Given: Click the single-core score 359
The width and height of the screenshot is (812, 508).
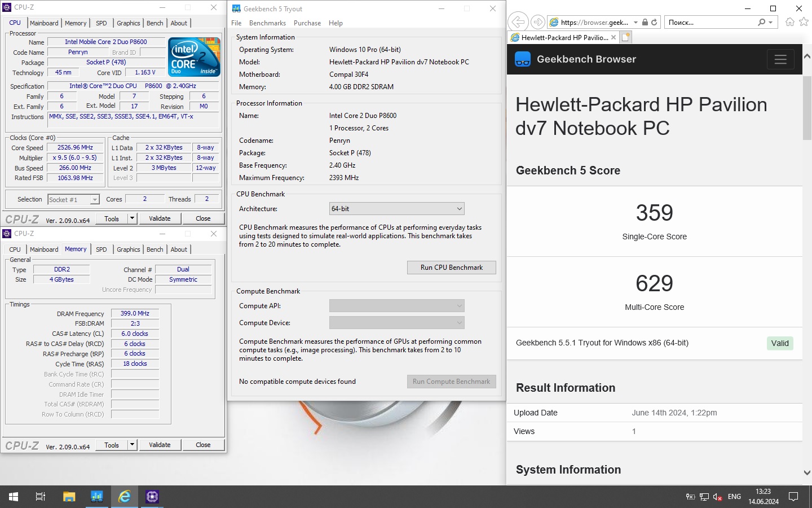Looking at the screenshot, I should [x=654, y=213].
